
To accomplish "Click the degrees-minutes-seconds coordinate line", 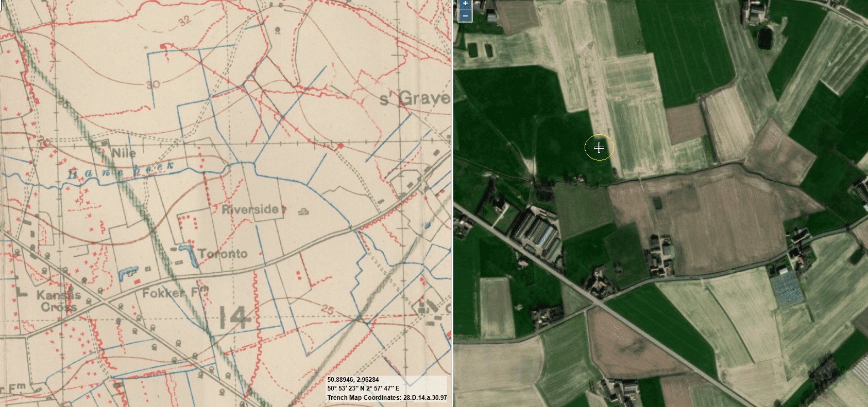I will pos(363,388).
